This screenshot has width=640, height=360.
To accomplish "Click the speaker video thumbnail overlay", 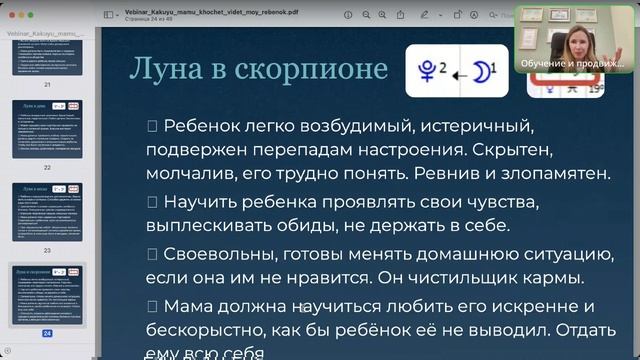I will pos(575,39).
